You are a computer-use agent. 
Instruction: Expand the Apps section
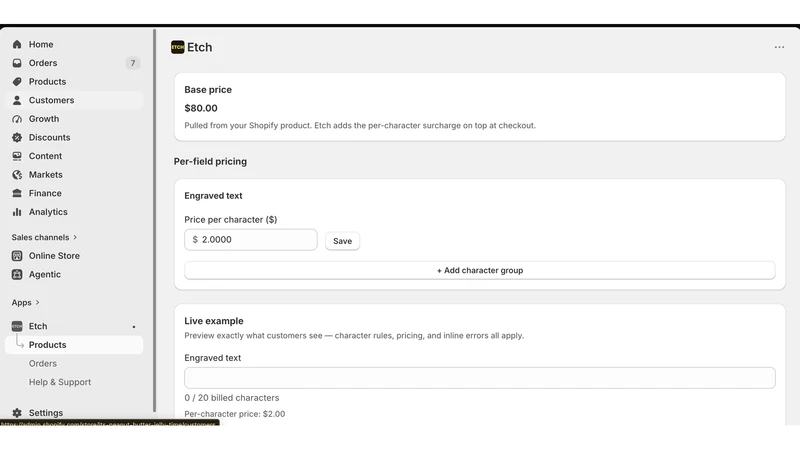click(26, 303)
